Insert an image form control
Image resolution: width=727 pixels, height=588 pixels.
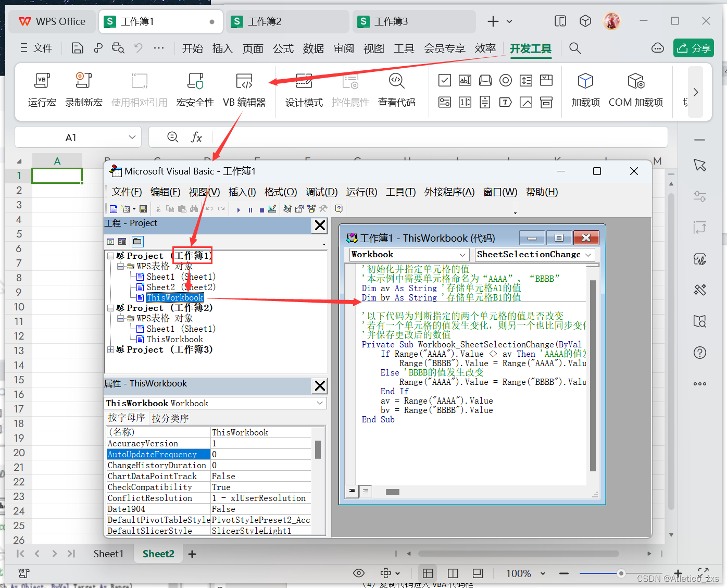[x=526, y=102]
